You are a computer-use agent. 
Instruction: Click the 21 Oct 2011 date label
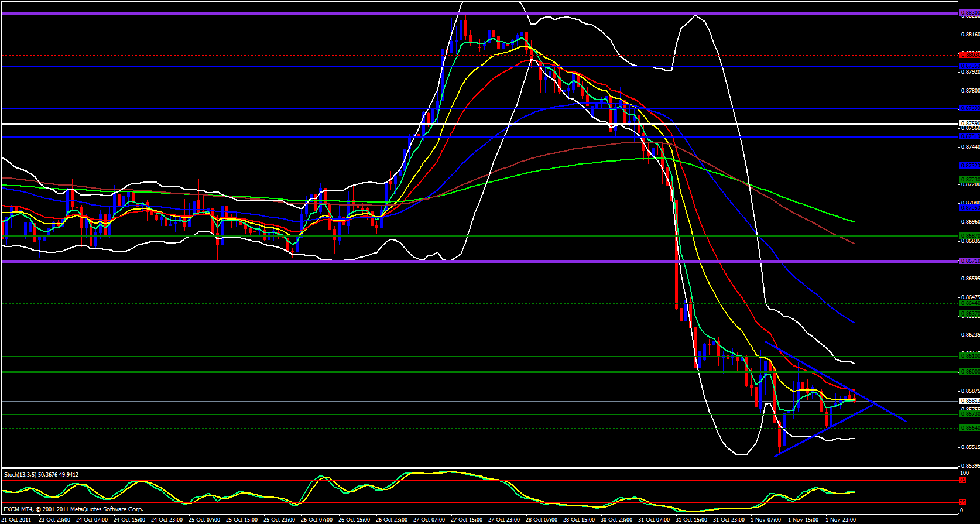[16, 520]
